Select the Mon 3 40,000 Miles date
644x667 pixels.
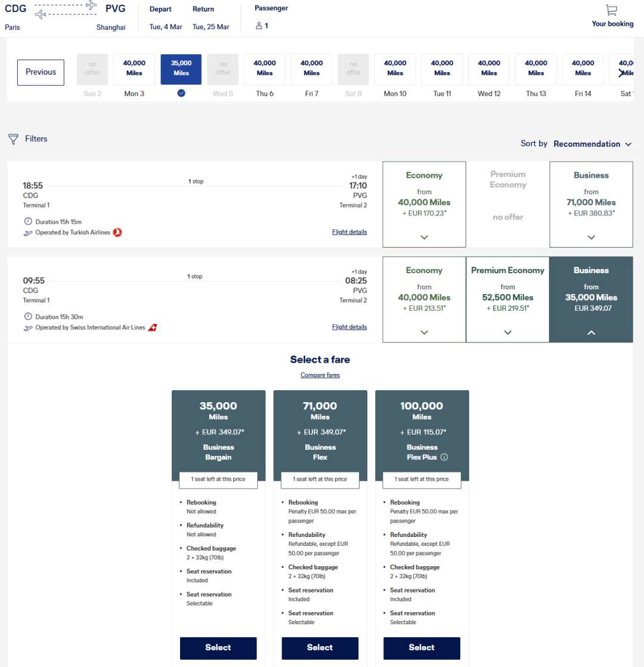pos(134,69)
